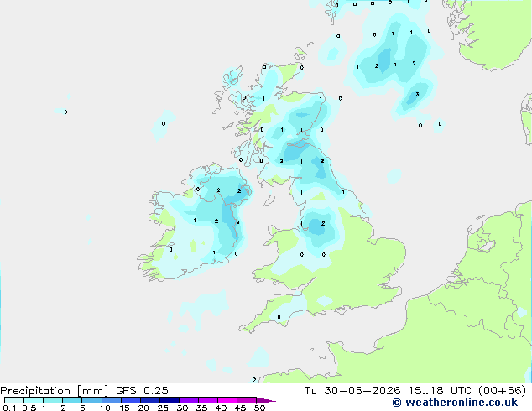Click the 40–45 mm magenta legend swatch
The image size is (532, 411).
(227, 400)
